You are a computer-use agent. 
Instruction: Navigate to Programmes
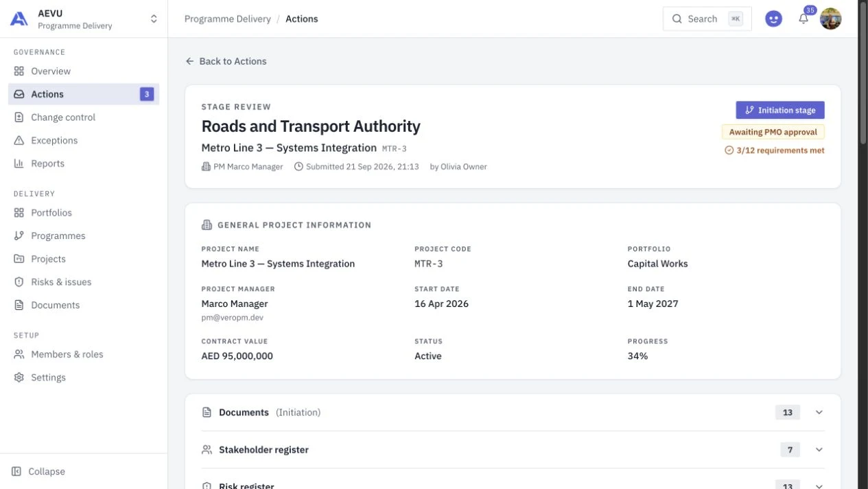pyautogui.click(x=84, y=236)
